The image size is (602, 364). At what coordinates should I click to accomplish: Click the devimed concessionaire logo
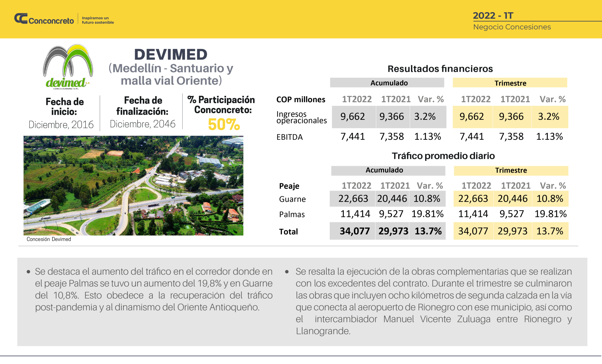coord(68,67)
